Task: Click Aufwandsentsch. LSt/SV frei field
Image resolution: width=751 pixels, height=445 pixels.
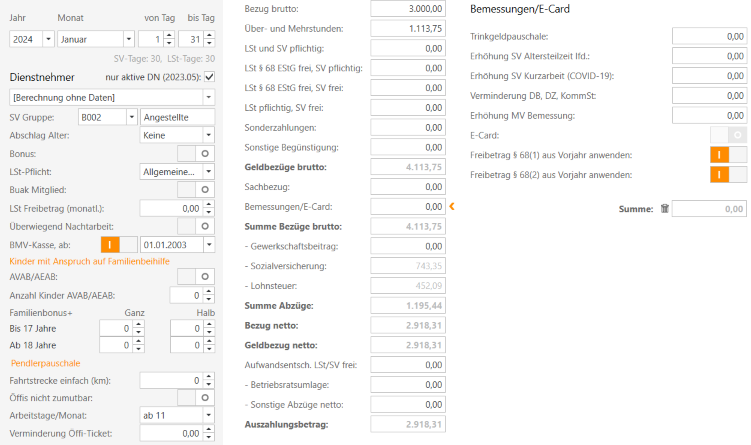Action: click(408, 365)
